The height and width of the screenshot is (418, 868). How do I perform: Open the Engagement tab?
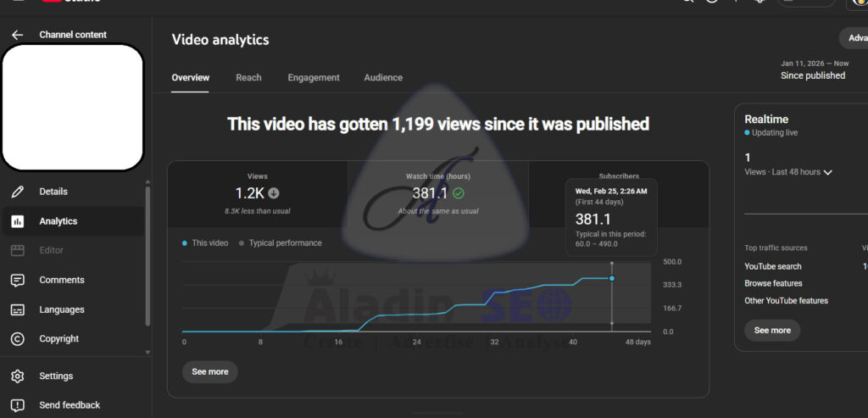click(314, 77)
